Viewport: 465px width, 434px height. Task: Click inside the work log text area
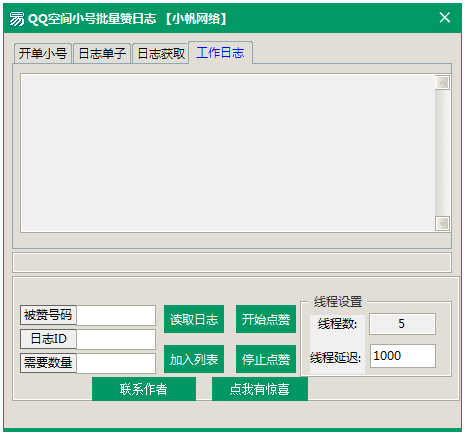click(x=228, y=153)
